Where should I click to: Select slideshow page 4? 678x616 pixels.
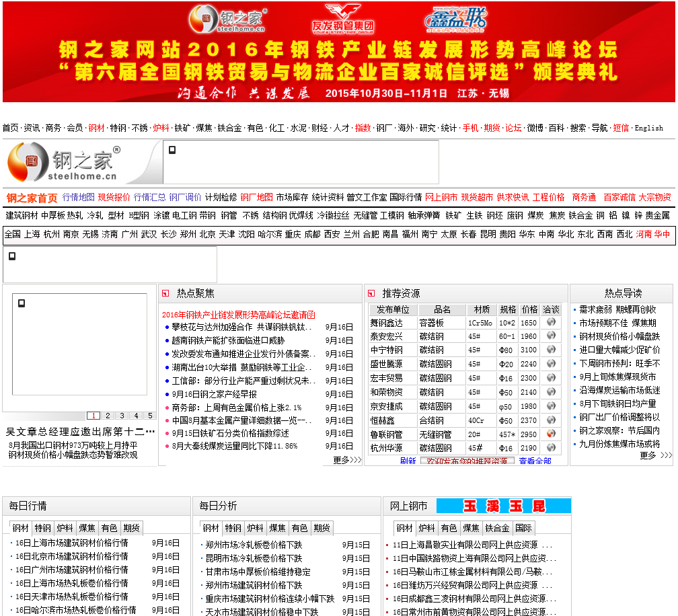(x=136, y=416)
